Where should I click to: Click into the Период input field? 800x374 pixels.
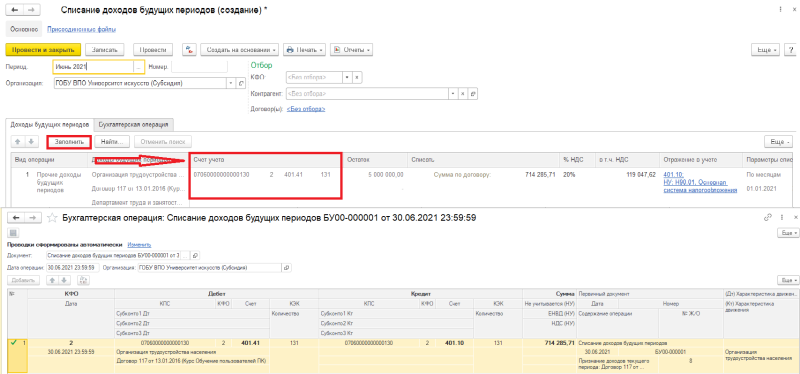point(93,67)
